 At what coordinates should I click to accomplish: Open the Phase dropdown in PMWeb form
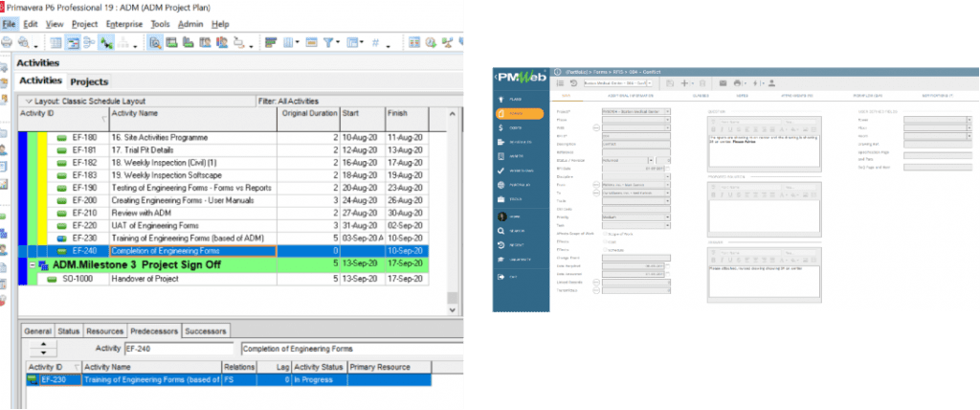pyautogui.click(x=668, y=119)
